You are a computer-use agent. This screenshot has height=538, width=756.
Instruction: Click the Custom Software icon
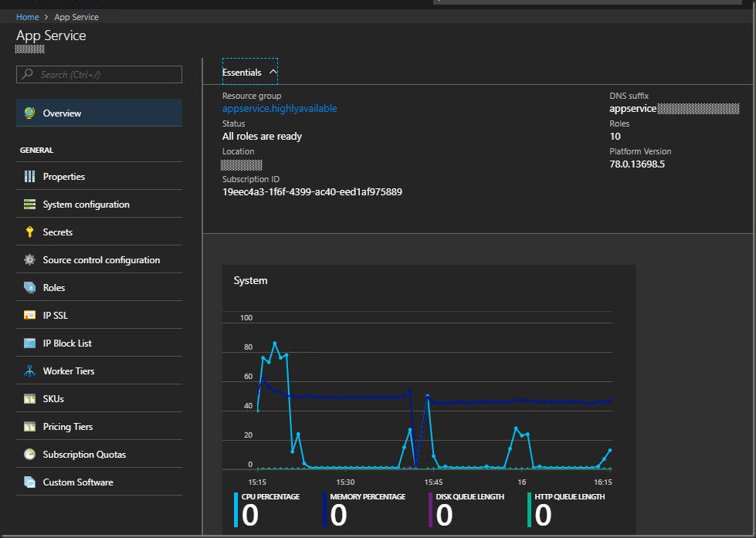pos(29,482)
